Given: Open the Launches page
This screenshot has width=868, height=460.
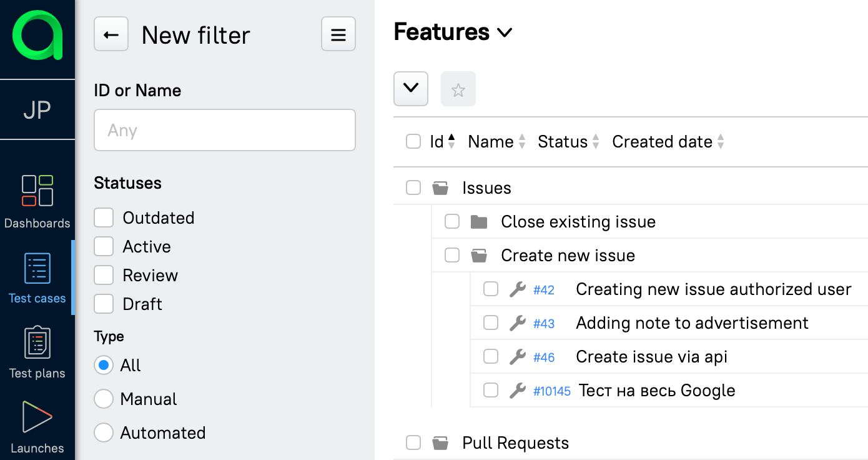Looking at the screenshot, I should coord(37,427).
